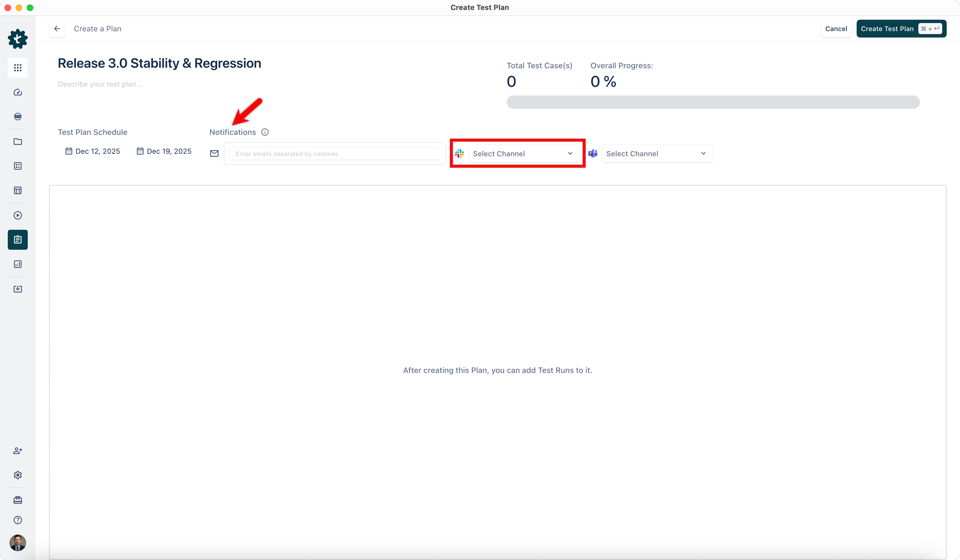
Task: Open help with the question mark icon
Action: tap(17, 520)
